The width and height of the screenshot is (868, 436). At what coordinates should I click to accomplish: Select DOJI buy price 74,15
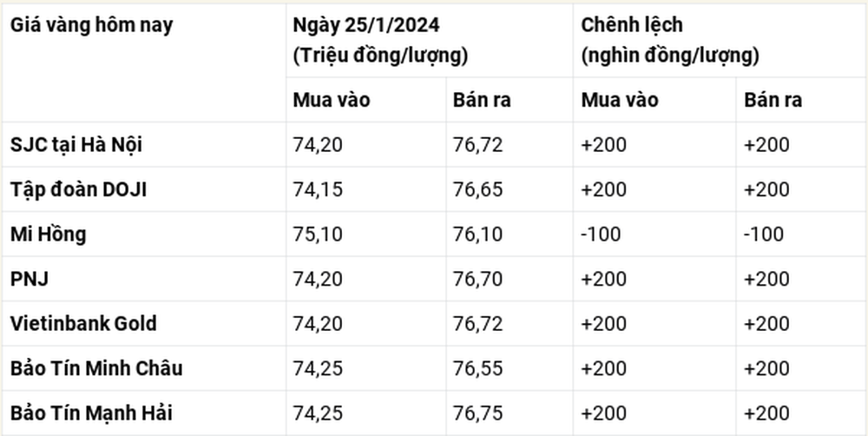(318, 189)
